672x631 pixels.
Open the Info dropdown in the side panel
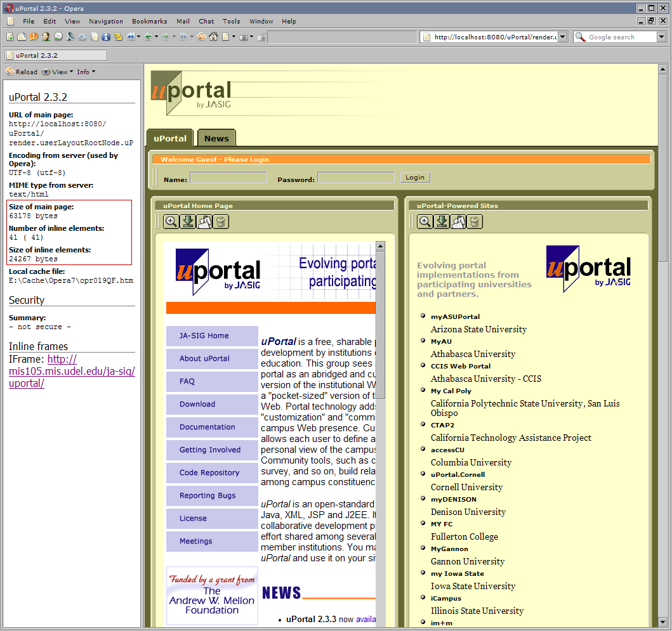(x=86, y=72)
